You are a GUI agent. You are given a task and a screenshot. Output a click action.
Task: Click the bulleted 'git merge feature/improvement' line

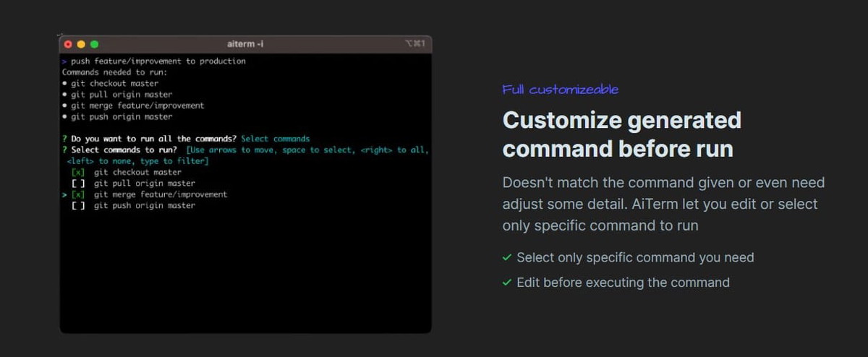(133, 106)
